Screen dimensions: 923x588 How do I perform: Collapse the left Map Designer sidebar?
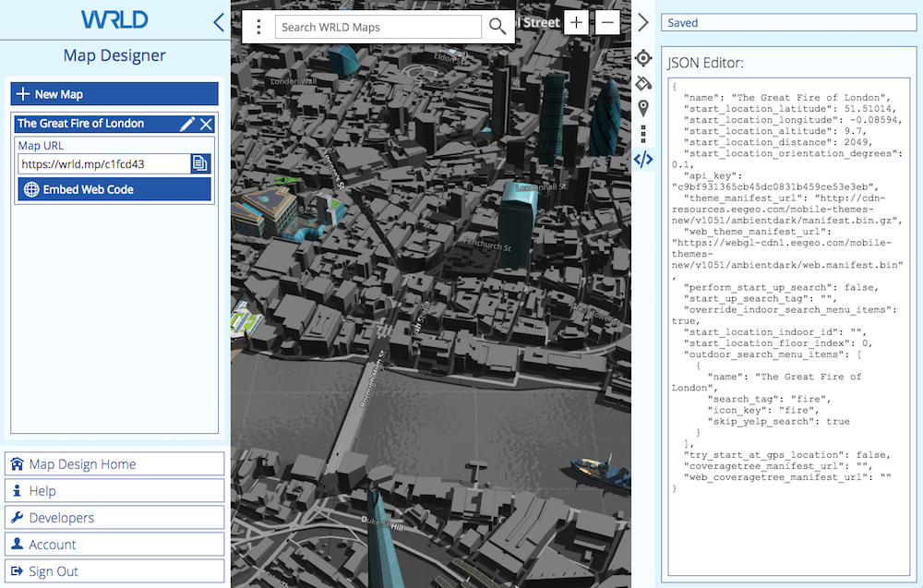coord(219,22)
